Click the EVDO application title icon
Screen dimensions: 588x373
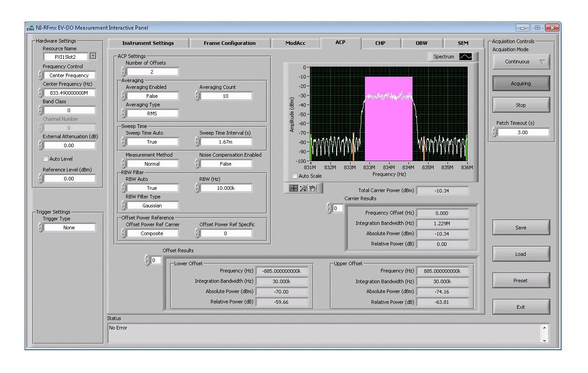31,28
